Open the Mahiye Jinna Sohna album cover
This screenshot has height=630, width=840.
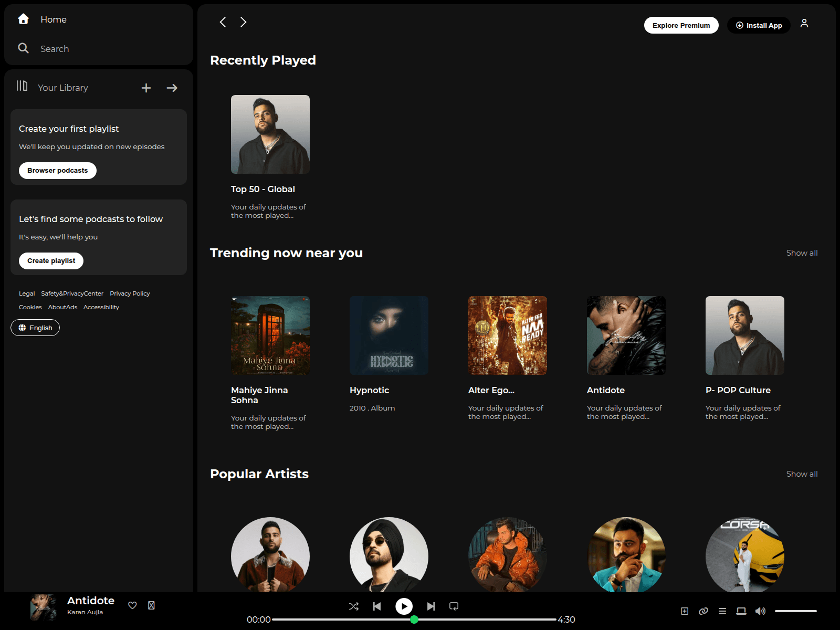click(x=270, y=335)
